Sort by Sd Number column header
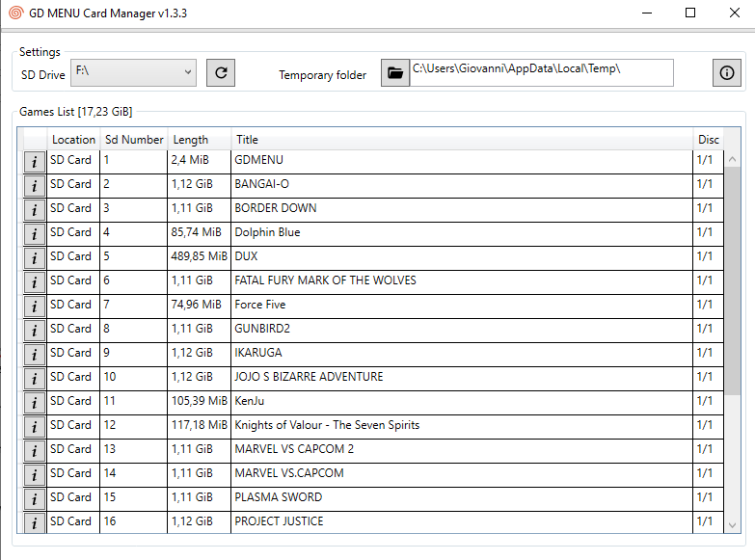 (x=134, y=140)
